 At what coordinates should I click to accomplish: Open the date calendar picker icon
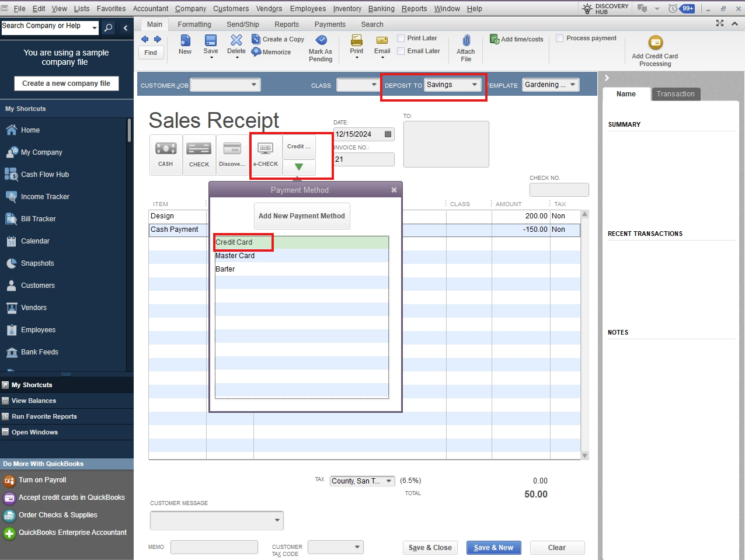[388, 134]
